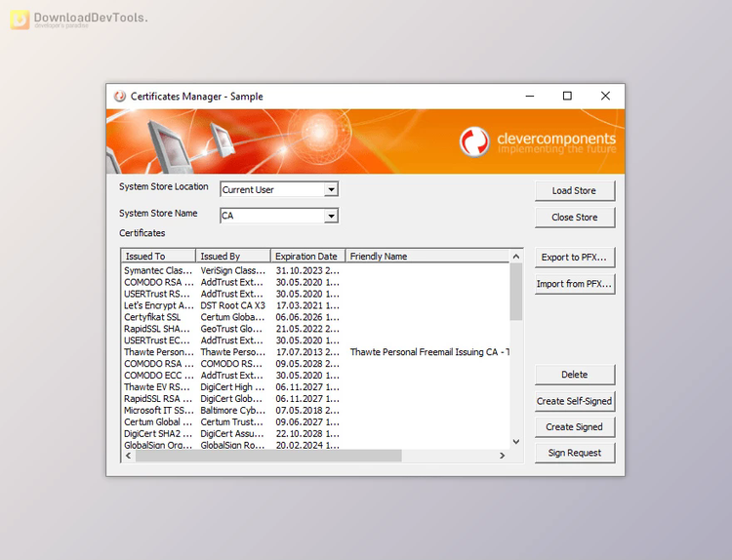Viewport: 732px width, 560px height.
Task: Open Import from PFX dialog
Action: 575,284
